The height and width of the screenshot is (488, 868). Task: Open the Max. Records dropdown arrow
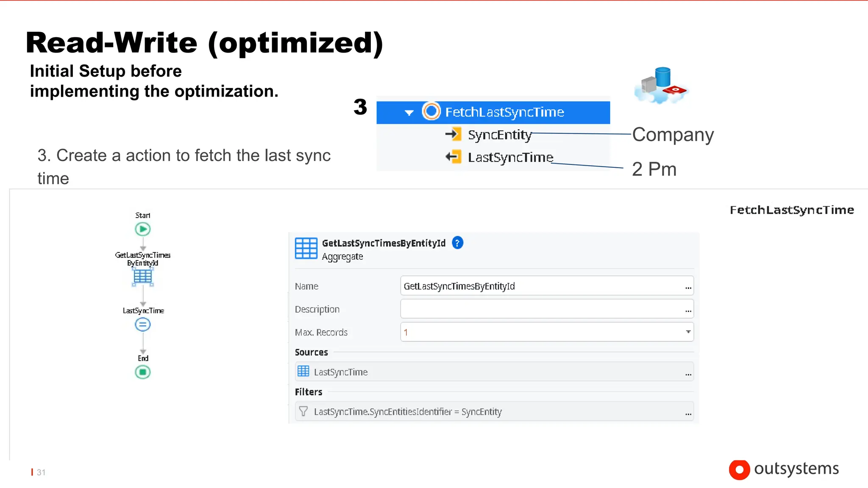pos(688,332)
